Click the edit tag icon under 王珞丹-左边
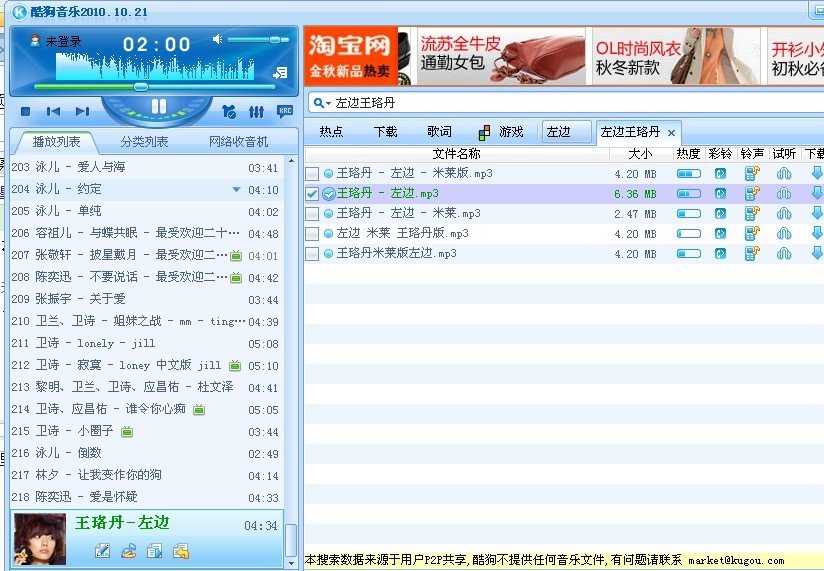824x571 pixels. (x=102, y=551)
